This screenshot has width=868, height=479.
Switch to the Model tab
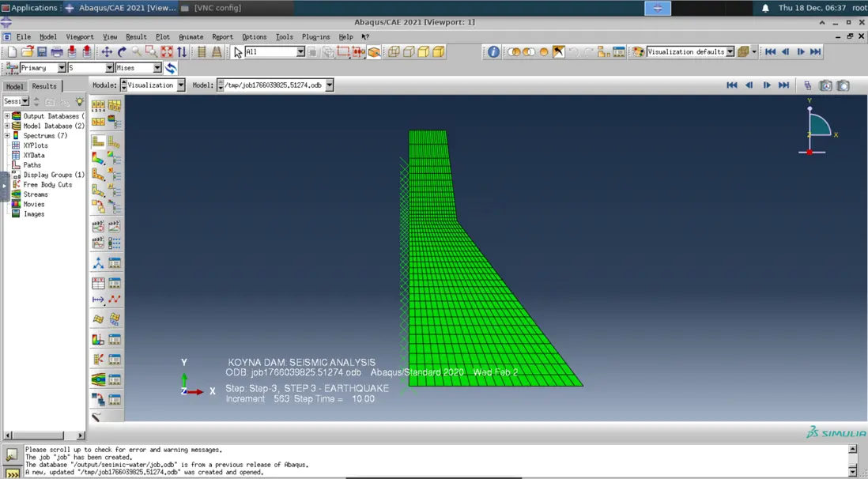coord(14,86)
